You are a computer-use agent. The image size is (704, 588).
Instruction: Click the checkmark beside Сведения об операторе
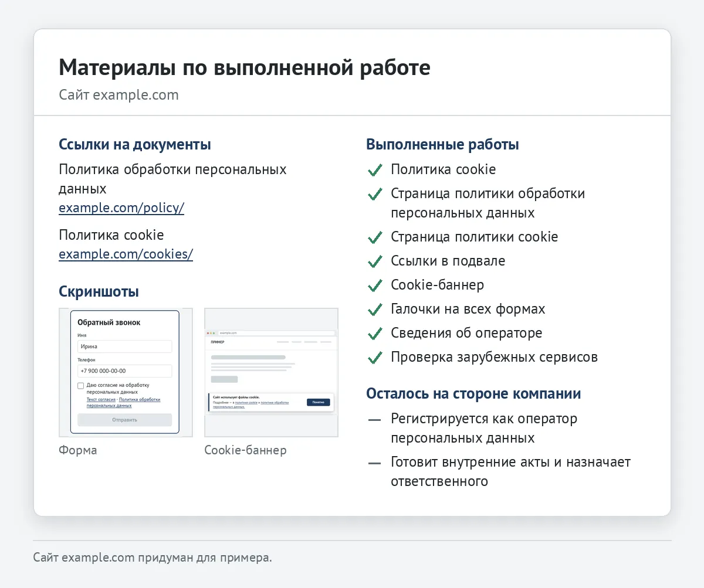pos(375,334)
